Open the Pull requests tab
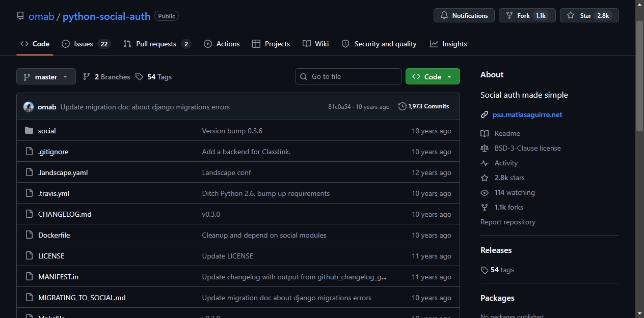Image resolution: width=644 pixels, height=318 pixels. click(157, 44)
